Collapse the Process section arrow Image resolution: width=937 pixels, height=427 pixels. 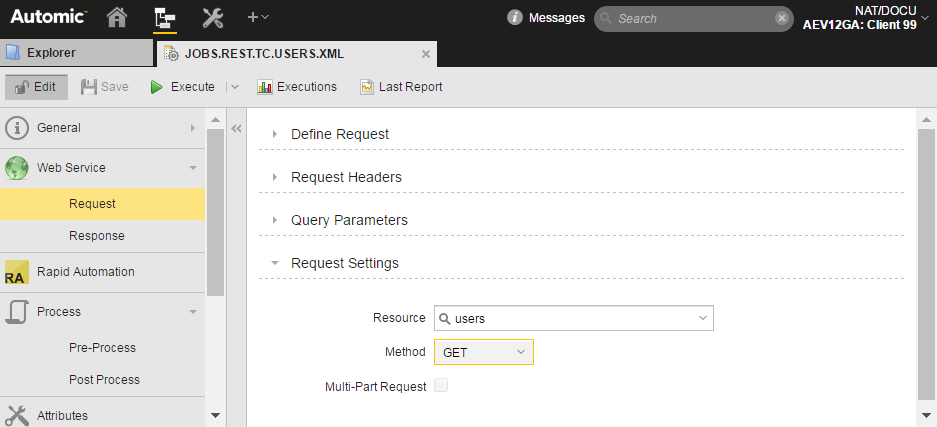[x=192, y=312]
